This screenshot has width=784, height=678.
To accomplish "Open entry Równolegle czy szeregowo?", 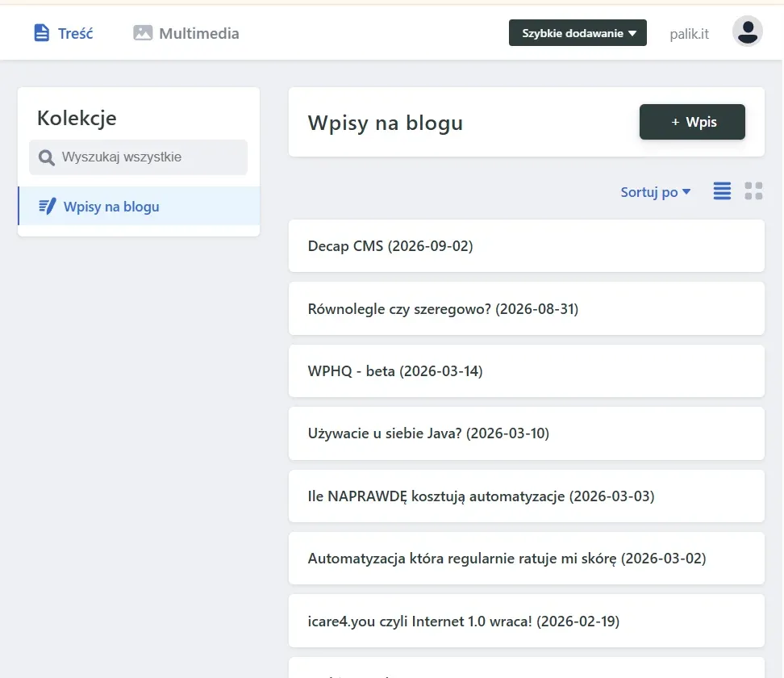I will [x=527, y=308].
